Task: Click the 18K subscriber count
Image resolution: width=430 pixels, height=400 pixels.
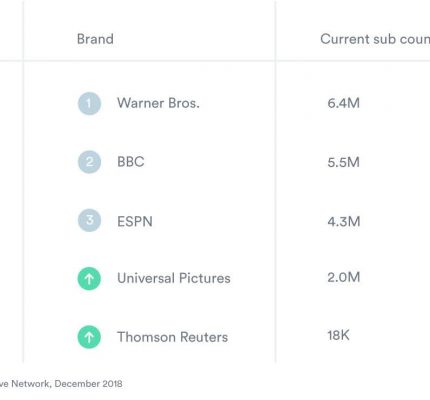Action: (338, 335)
